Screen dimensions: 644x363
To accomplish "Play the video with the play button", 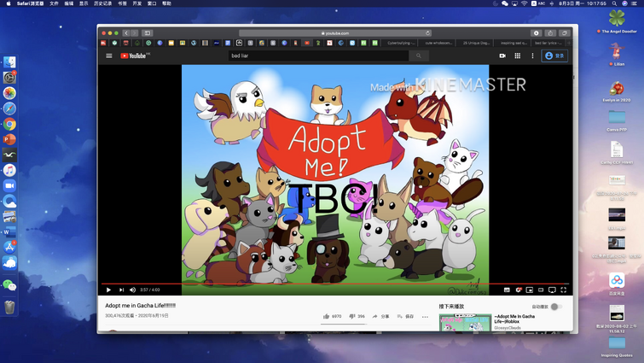I will point(108,290).
